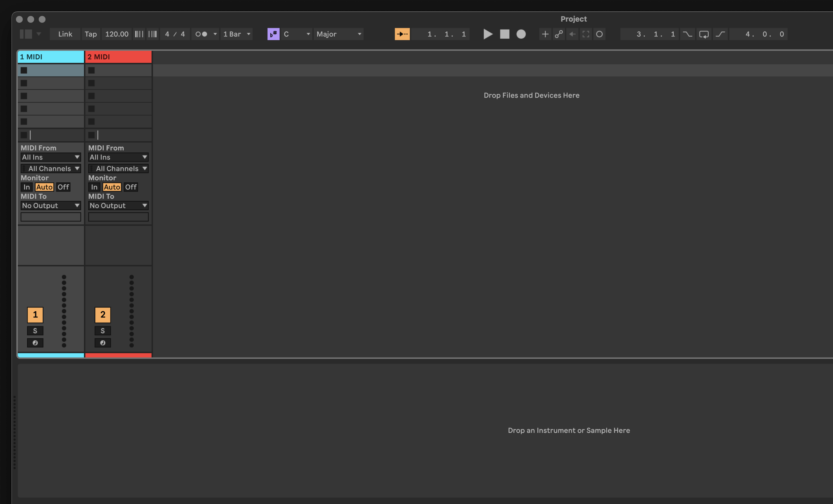Click the Arrangement Record button
This screenshot has height=504, width=833.
(x=521, y=34)
